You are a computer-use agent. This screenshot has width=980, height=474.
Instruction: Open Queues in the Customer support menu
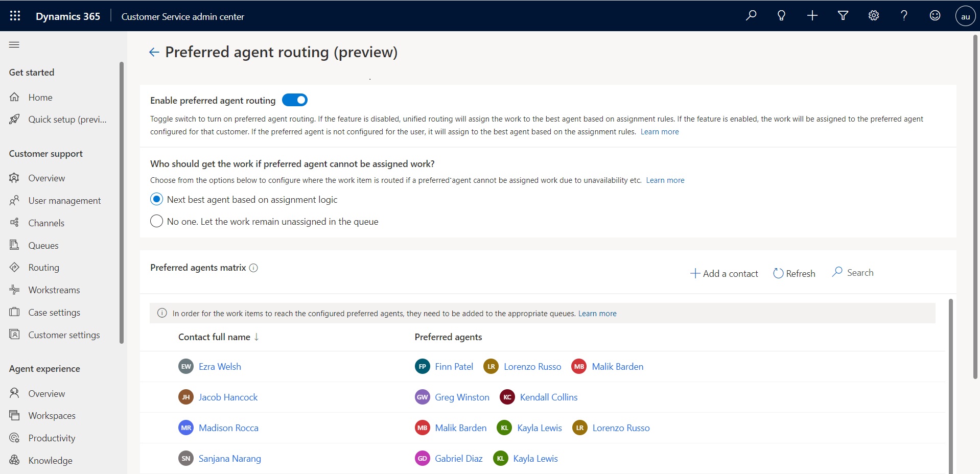43,245
